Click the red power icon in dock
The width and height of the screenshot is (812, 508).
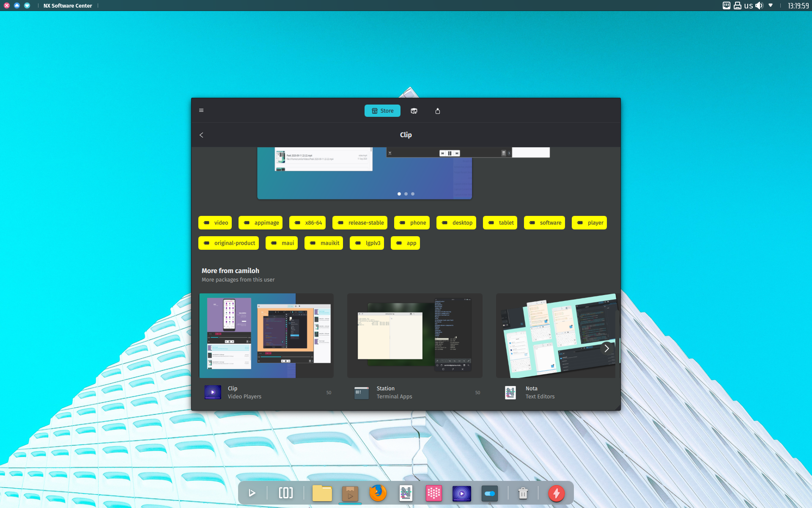(557, 493)
